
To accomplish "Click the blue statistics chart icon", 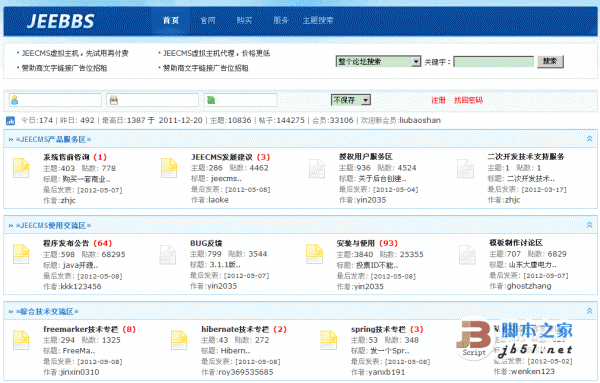I will 10,121.
